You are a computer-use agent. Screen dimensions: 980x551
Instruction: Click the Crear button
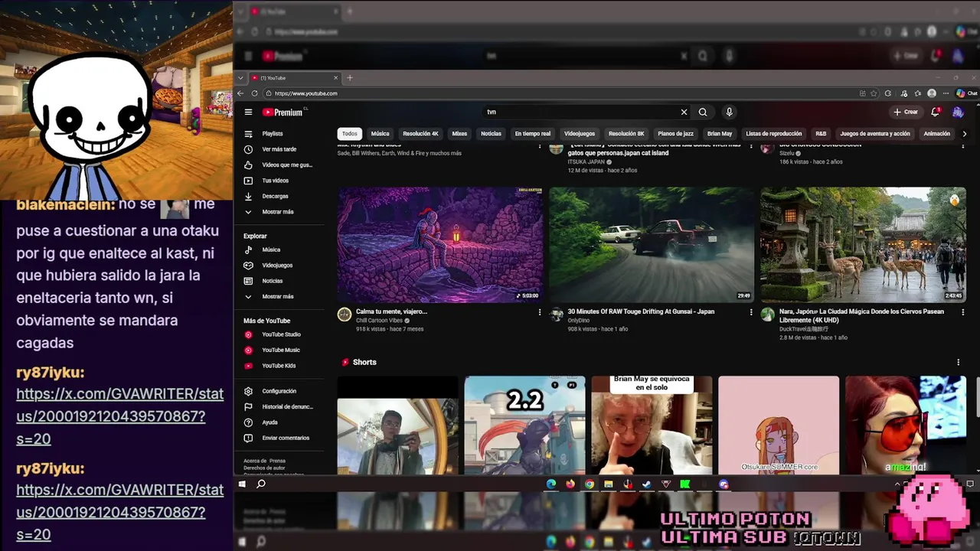906,112
